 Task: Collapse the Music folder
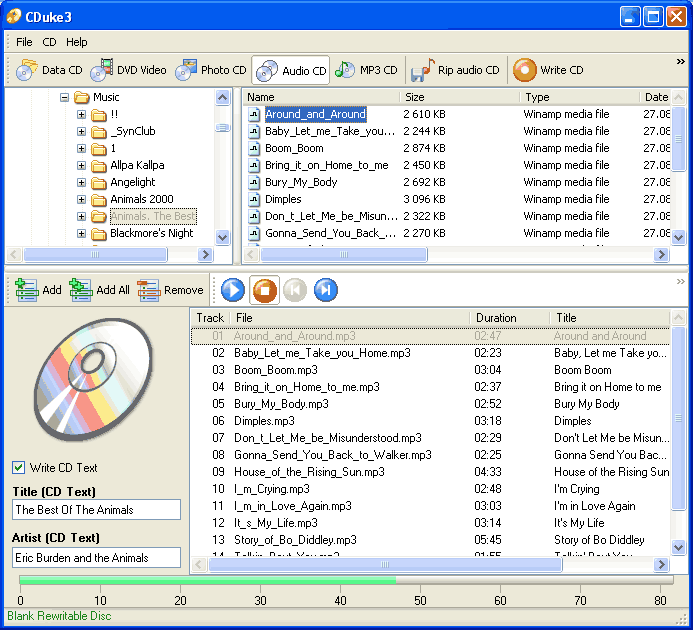[x=65, y=97]
